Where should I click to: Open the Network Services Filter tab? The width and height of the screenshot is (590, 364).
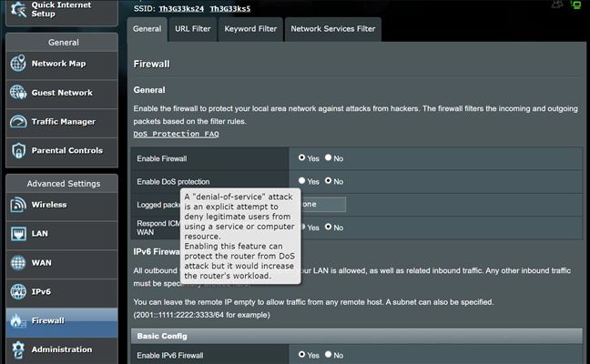click(333, 29)
